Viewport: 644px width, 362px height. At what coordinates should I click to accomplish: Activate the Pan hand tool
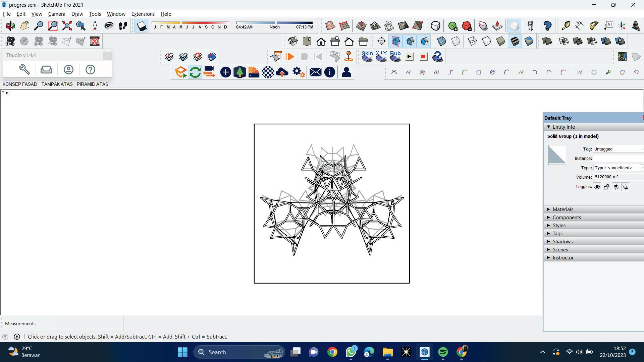24,26
